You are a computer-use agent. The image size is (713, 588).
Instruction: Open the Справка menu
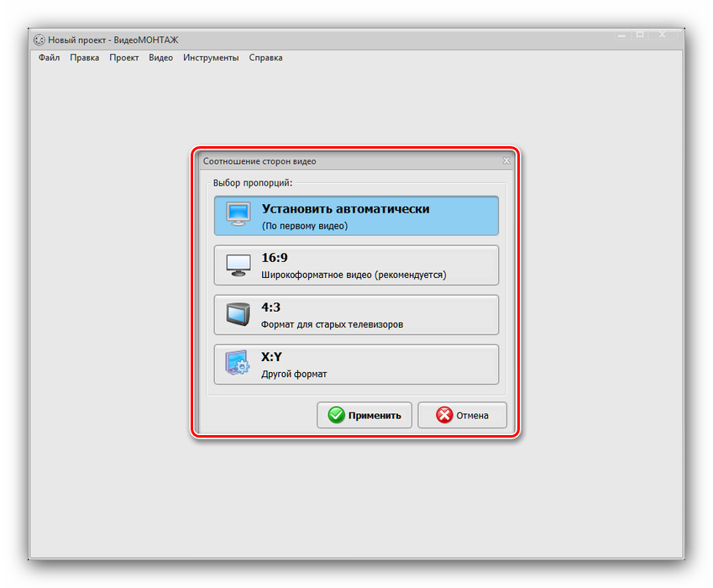coord(265,58)
